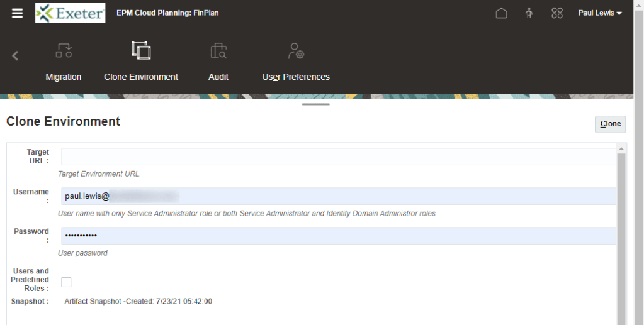Expand the Paul Lewis user menu
The height and width of the screenshot is (325, 644).
pos(600,13)
